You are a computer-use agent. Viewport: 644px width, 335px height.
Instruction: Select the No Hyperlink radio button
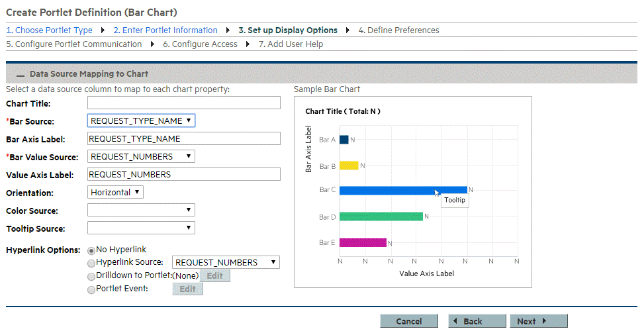[91, 250]
